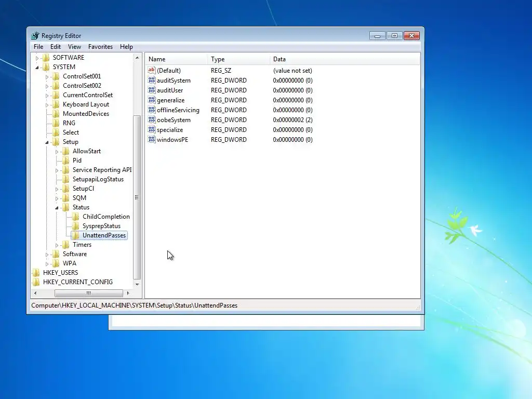Expand the SOFTWARE hive node arrow
Viewport: 532px width, 399px height.
tap(37, 58)
